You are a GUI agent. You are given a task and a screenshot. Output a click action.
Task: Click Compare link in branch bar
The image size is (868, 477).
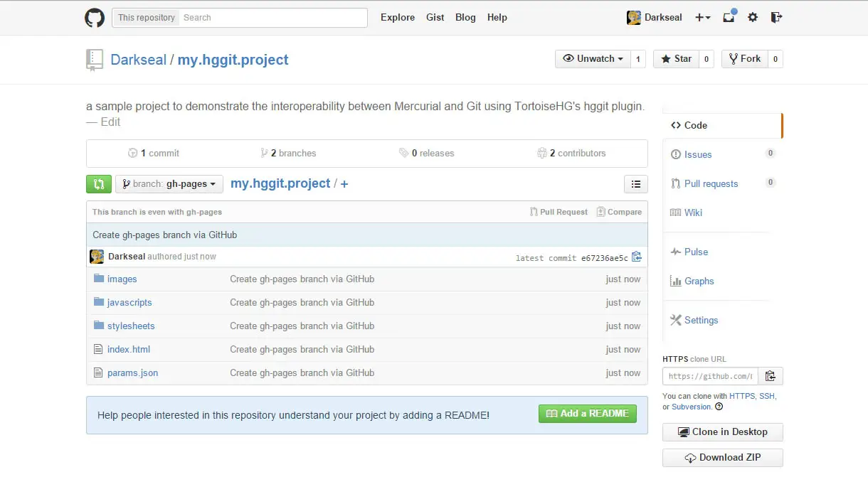coord(619,212)
